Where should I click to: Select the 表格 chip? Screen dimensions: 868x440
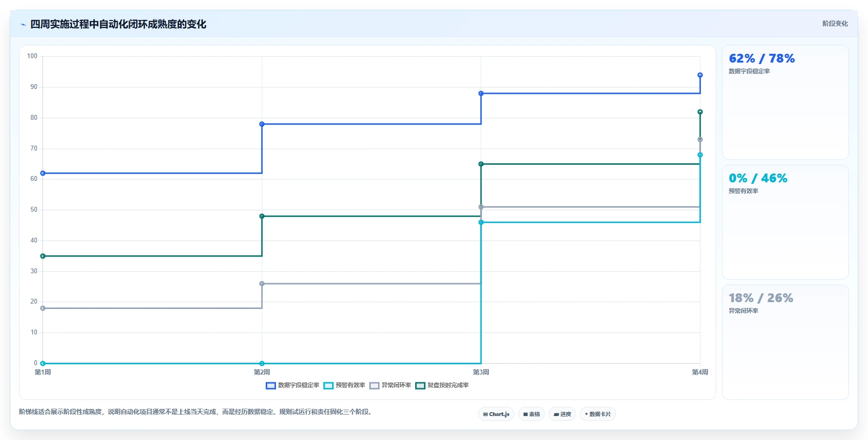click(531, 414)
